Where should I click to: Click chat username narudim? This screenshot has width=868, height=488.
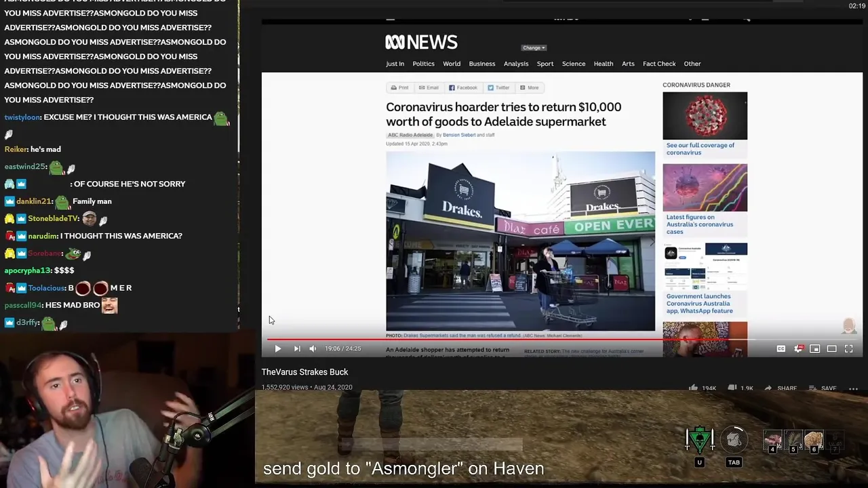[43, 236]
